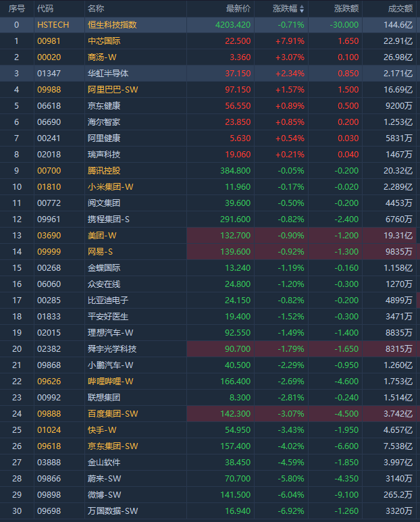This screenshot has height=522, width=420.
Task: Sort by the 涨跌额 column header
Action: click(x=346, y=9)
